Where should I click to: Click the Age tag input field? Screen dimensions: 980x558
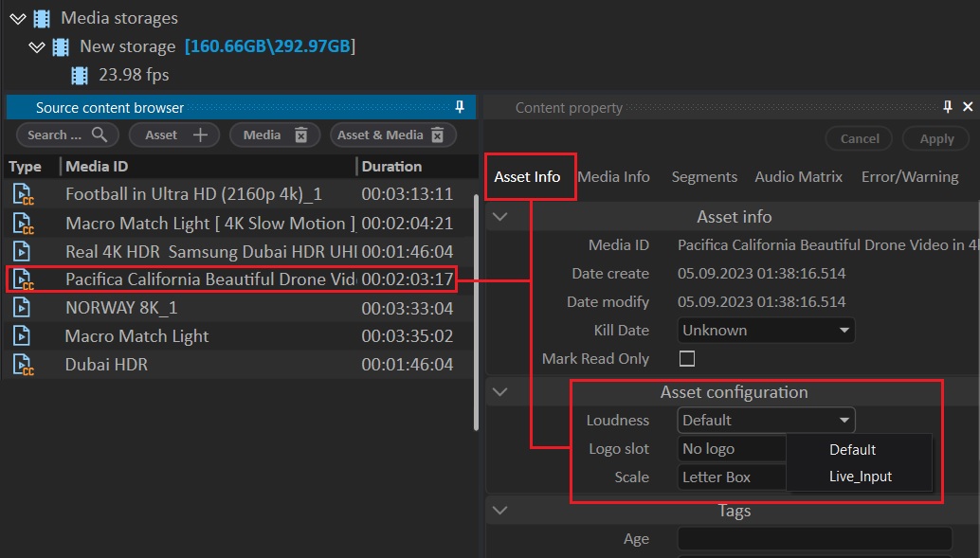814,539
